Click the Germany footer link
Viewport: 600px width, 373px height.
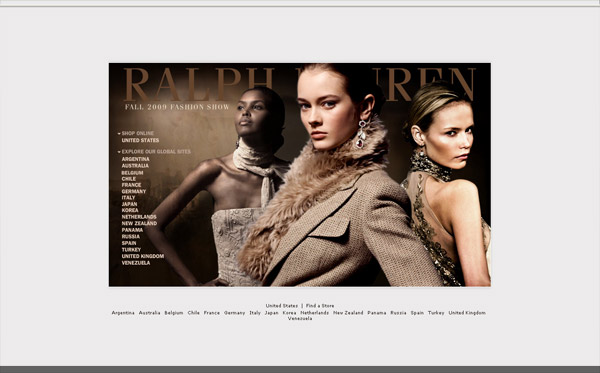[x=235, y=313]
